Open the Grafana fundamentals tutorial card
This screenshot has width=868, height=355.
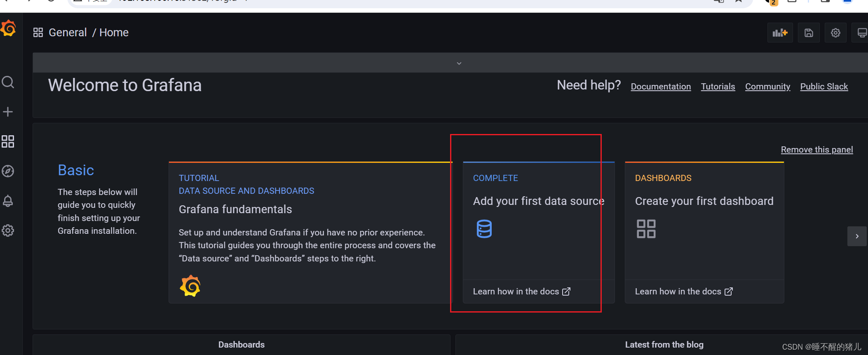click(310, 233)
